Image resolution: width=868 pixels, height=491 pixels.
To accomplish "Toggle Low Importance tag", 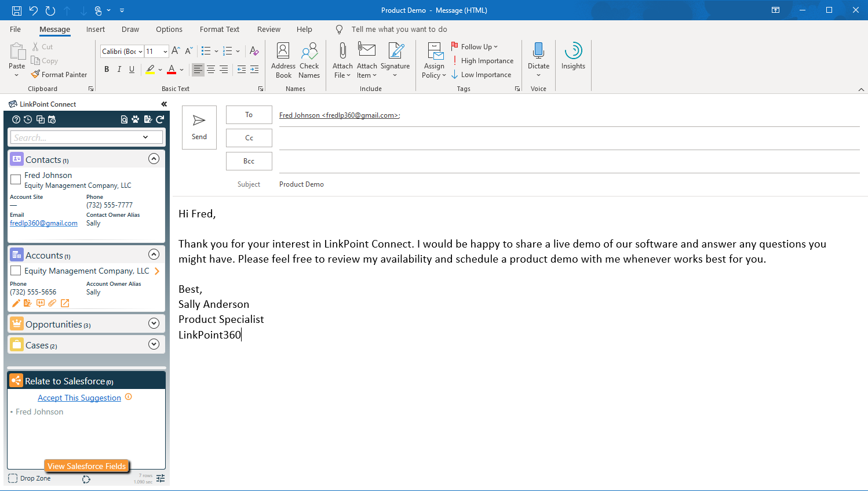I will click(x=482, y=75).
